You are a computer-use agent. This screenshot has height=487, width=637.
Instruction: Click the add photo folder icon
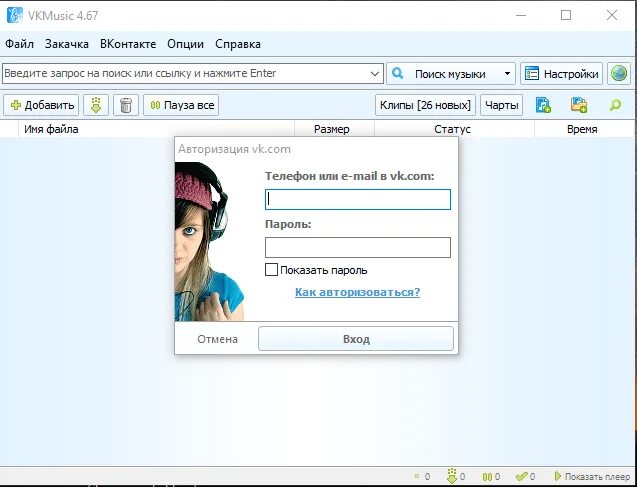tap(578, 105)
